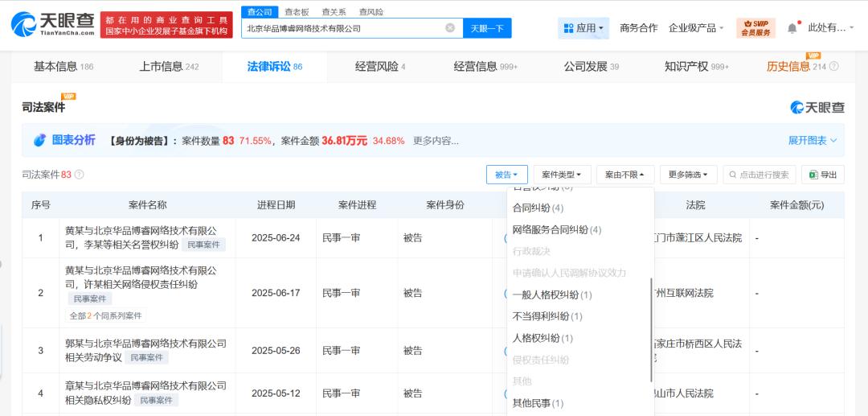Click help icon next to 历史信息 214
868x416 pixels.
click(834, 67)
